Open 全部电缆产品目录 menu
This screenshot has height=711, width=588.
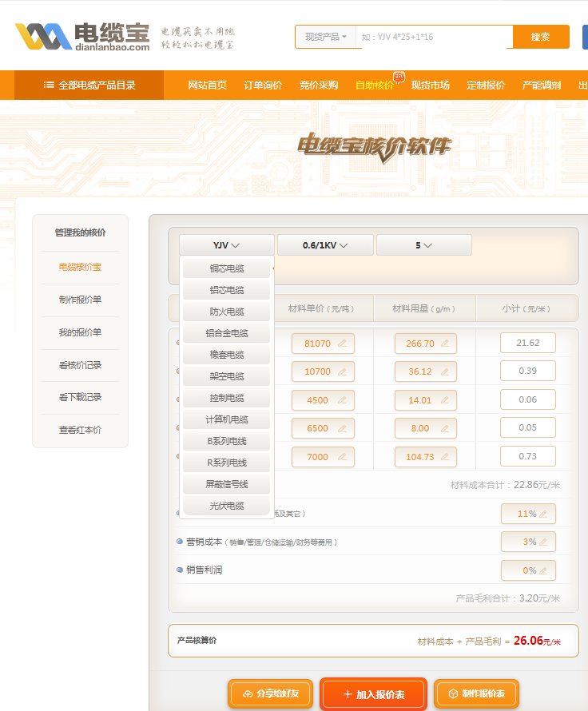(89, 85)
